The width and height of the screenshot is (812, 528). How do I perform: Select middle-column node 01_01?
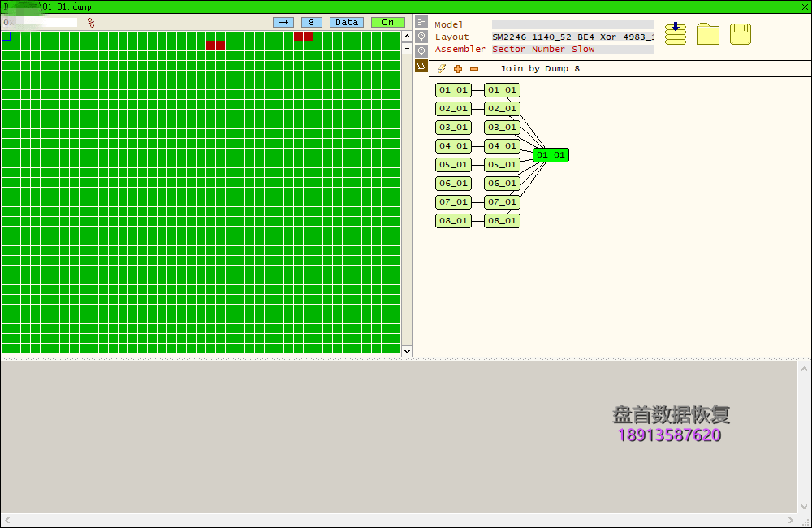tap(503, 90)
